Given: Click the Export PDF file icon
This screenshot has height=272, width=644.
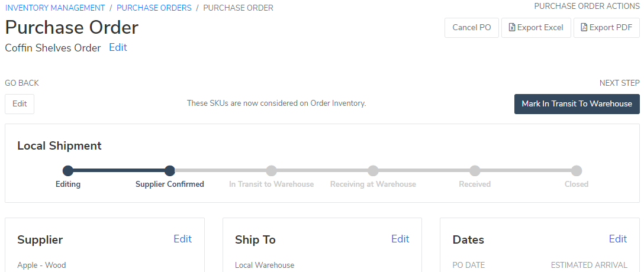Looking at the screenshot, I should (x=584, y=28).
